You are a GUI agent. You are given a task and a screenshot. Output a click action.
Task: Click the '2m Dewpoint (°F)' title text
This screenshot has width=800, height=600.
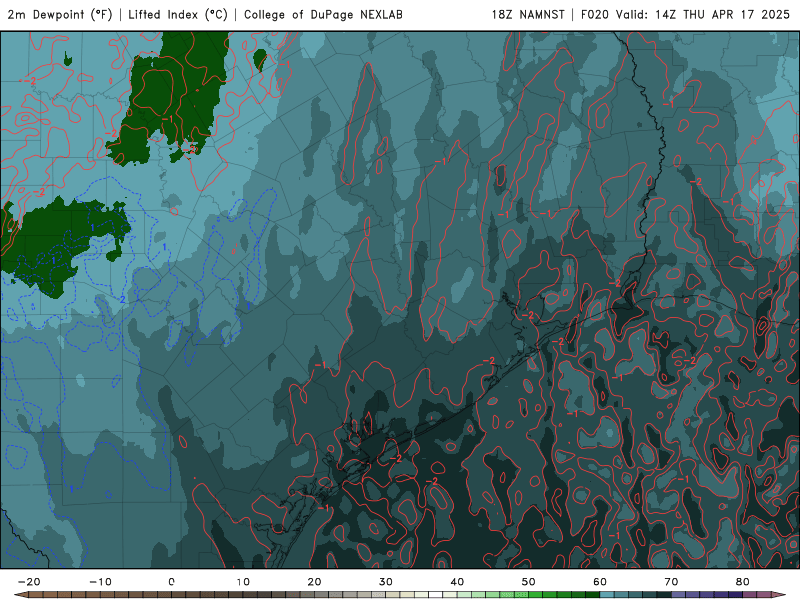coord(60,15)
